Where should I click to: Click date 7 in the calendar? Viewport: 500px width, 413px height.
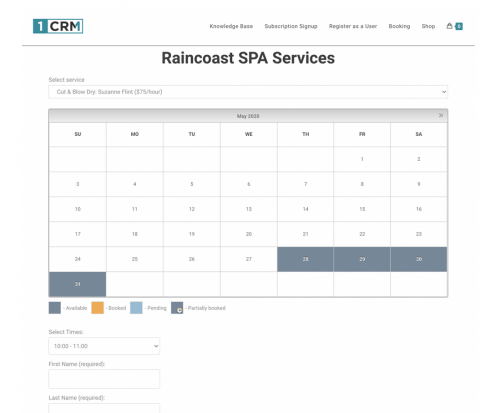point(305,184)
